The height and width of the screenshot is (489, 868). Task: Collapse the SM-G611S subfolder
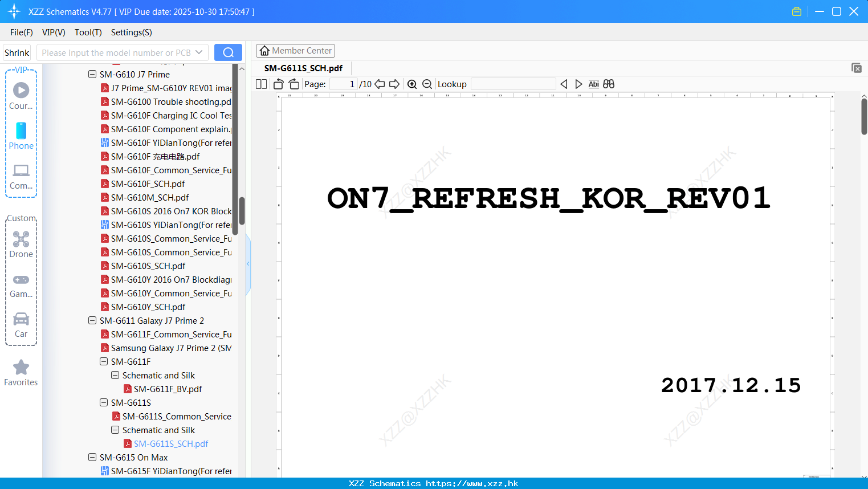tap(104, 402)
